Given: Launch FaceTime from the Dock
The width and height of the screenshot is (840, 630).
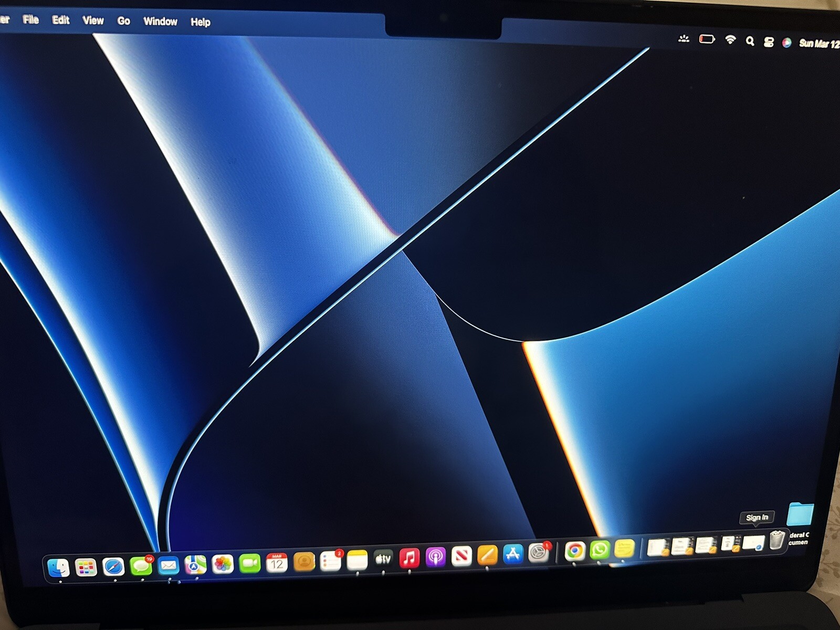Looking at the screenshot, I should pyautogui.click(x=249, y=564).
